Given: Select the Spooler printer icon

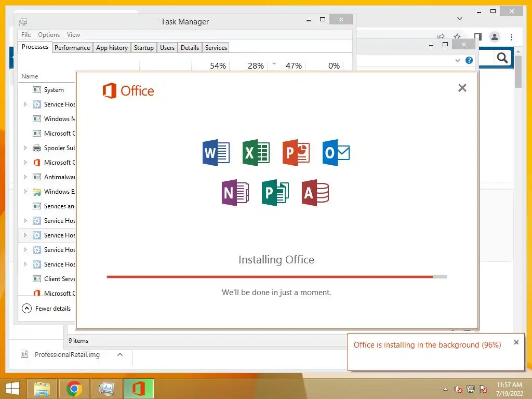Looking at the screenshot, I should tap(37, 148).
